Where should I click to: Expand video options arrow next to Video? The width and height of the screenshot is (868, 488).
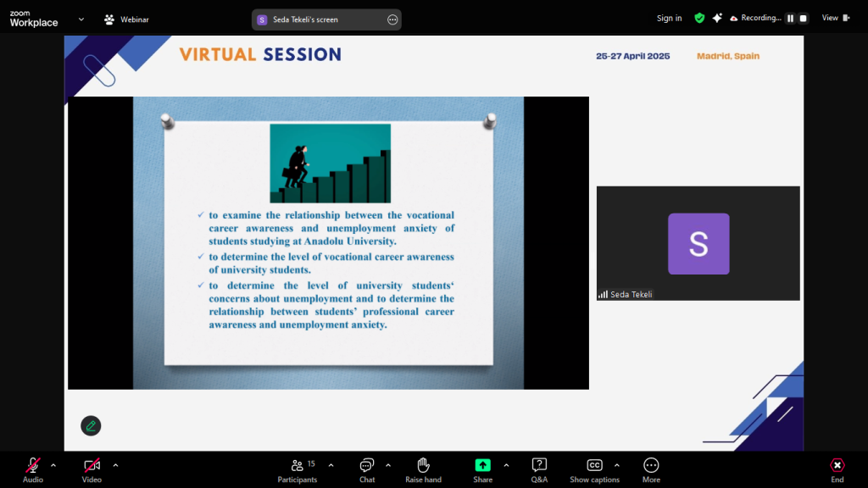pos(115,465)
